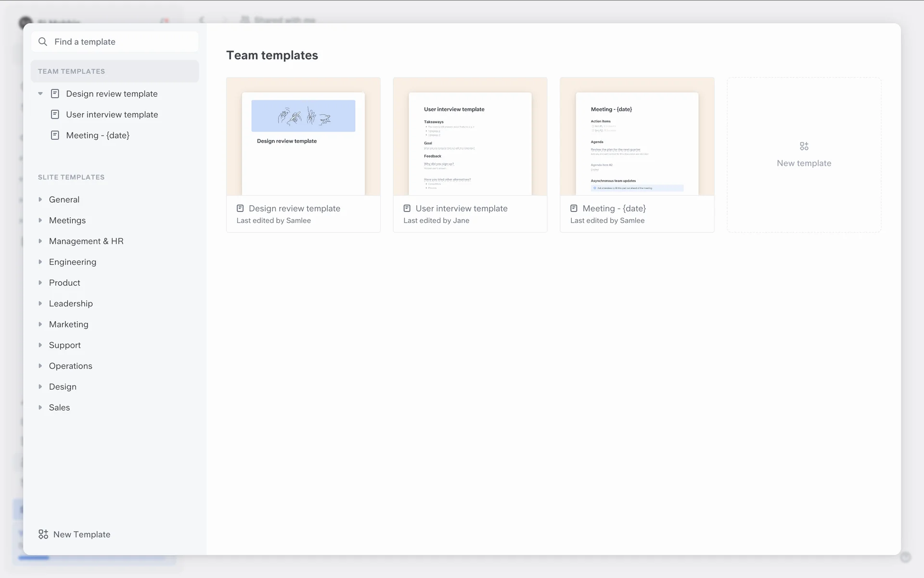The image size is (924, 578).
Task: Click the document icon on Design review card
Action: point(240,209)
